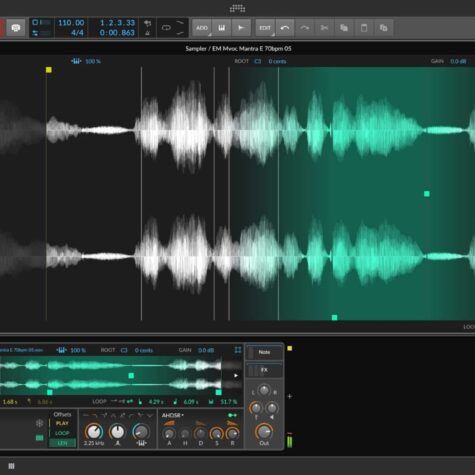Viewport: 475px width, 475px height.
Task: Click the Out volume knob
Action: [264, 432]
